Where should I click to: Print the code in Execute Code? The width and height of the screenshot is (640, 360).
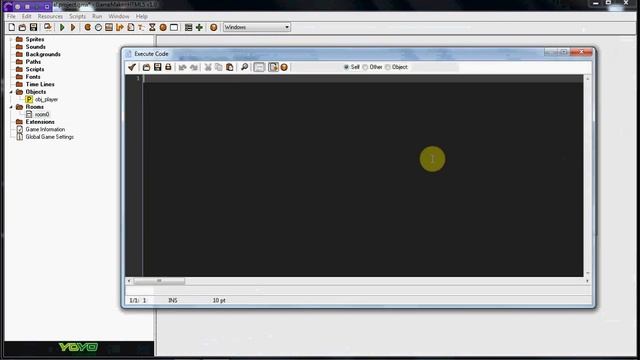[x=168, y=67]
